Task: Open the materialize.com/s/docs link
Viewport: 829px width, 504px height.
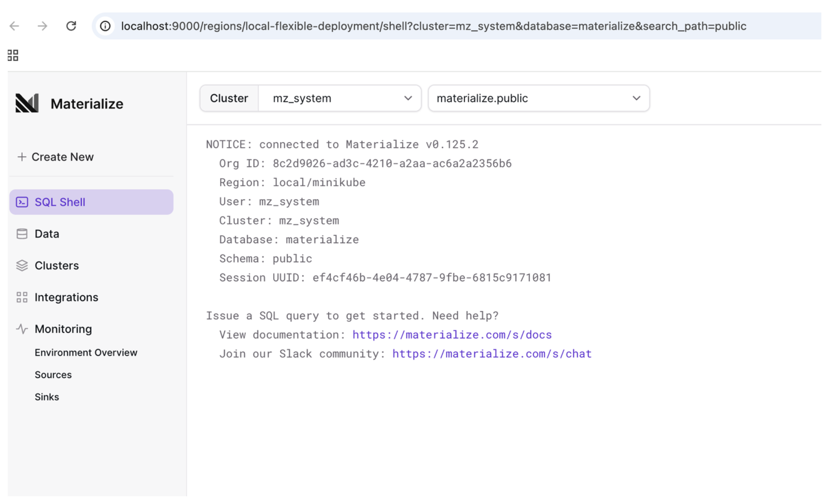Action: tap(452, 335)
